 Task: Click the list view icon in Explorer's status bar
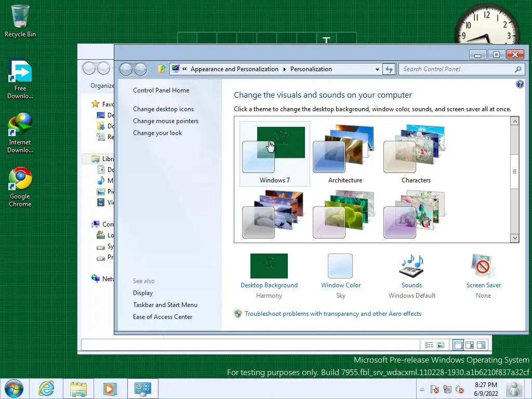429,345
